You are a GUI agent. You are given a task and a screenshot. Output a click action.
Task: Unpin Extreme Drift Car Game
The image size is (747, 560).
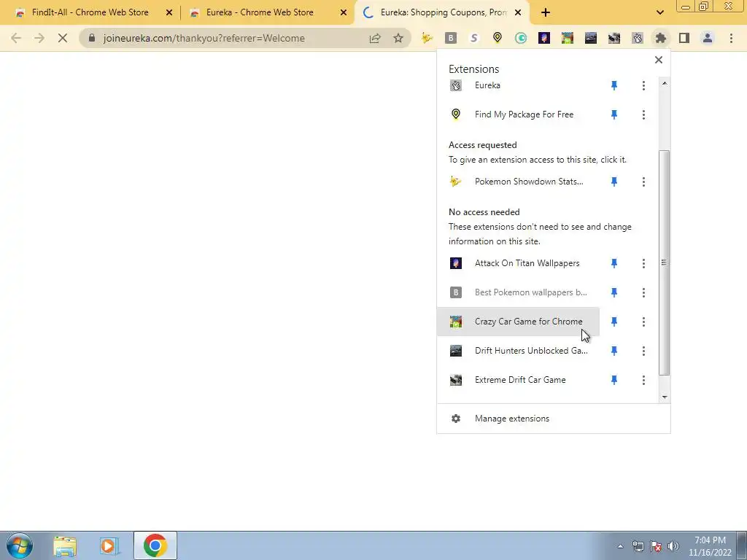[614, 380]
